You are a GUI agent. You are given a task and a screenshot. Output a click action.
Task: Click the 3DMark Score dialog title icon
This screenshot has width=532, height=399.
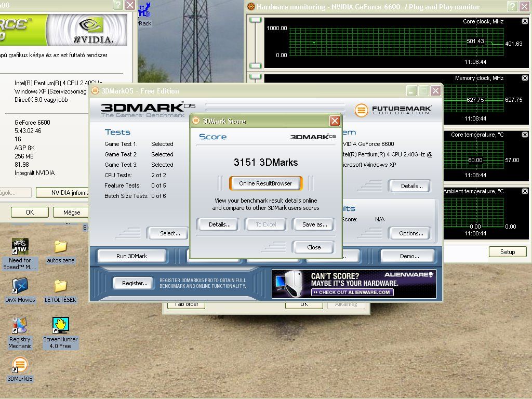[196, 121]
